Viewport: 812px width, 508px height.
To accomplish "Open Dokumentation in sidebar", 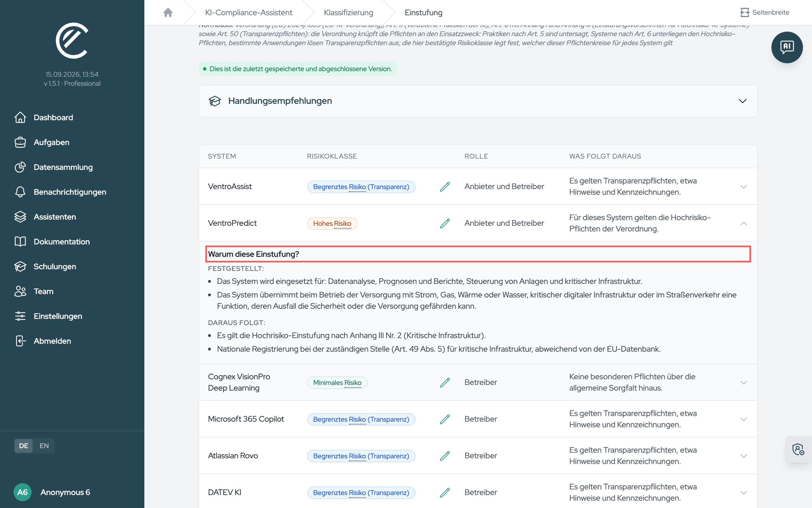I will pyautogui.click(x=52, y=242).
